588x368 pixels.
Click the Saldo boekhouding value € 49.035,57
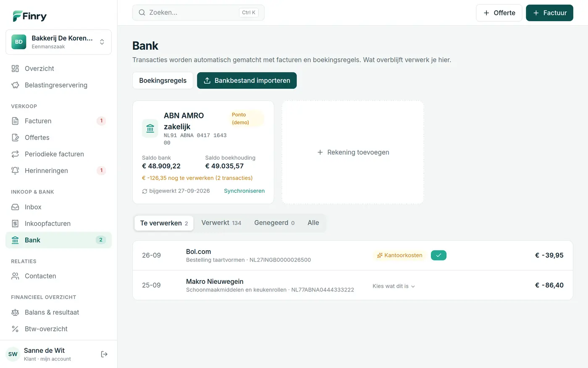click(224, 166)
